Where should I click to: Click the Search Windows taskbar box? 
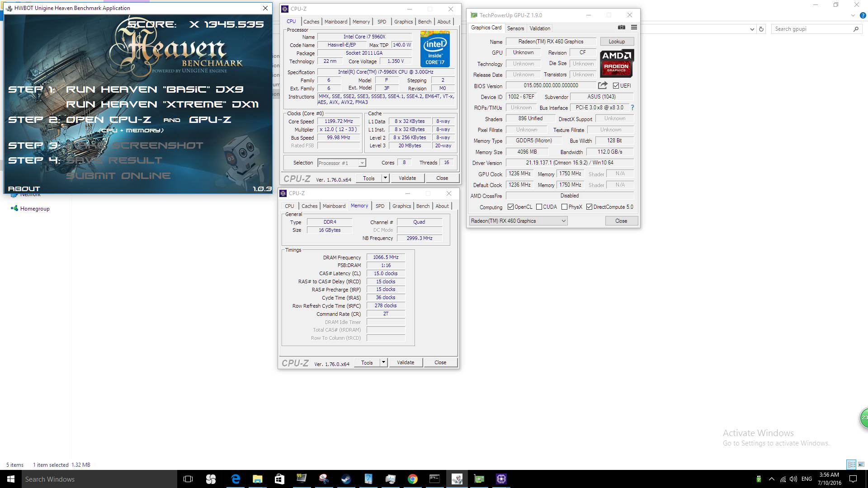tap(99, 479)
